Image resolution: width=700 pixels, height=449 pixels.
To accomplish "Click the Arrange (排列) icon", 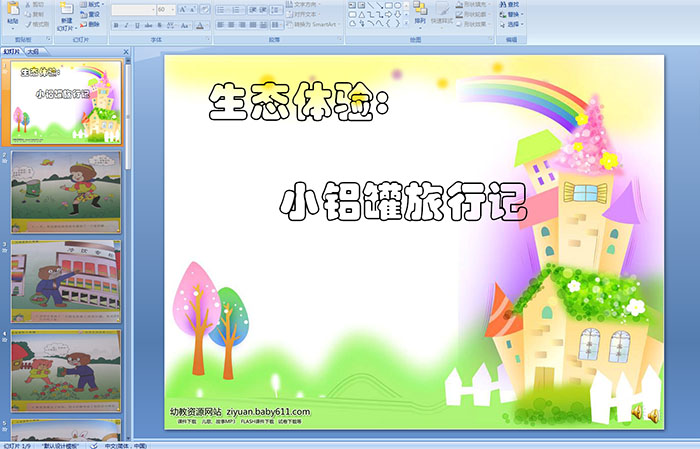I will pos(420,13).
